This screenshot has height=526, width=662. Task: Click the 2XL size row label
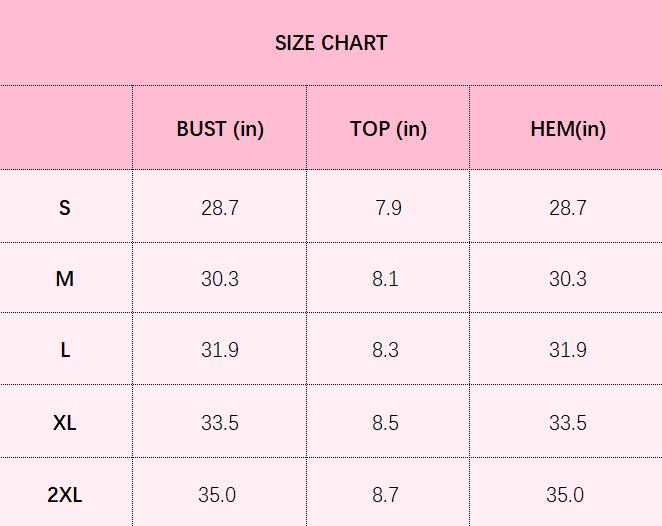pos(65,495)
